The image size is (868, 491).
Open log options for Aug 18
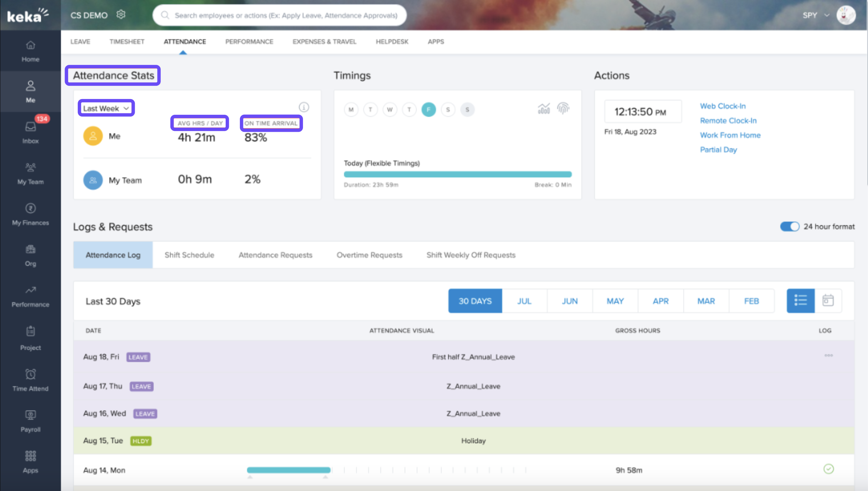[828, 356]
